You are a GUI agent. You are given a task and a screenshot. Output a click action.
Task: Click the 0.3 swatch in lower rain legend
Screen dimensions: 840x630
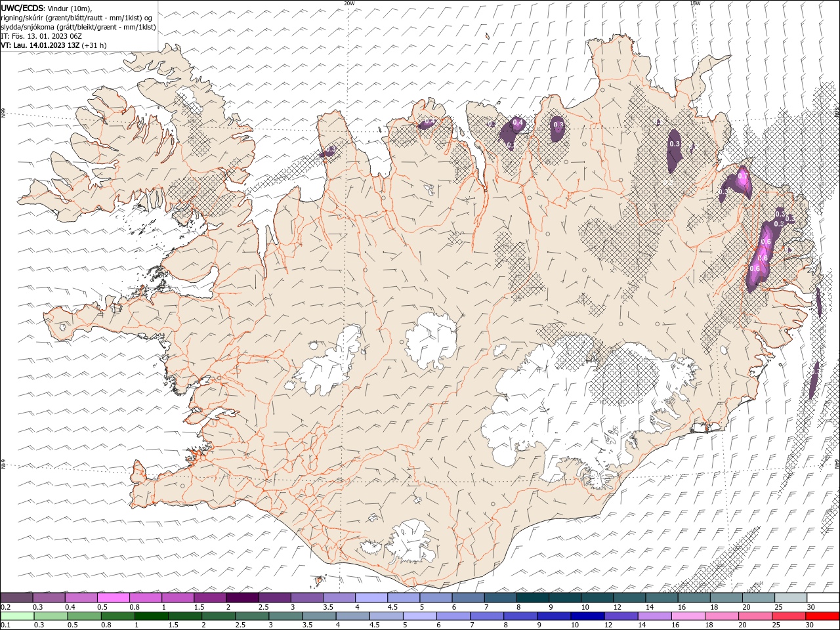click(x=51, y=616)
